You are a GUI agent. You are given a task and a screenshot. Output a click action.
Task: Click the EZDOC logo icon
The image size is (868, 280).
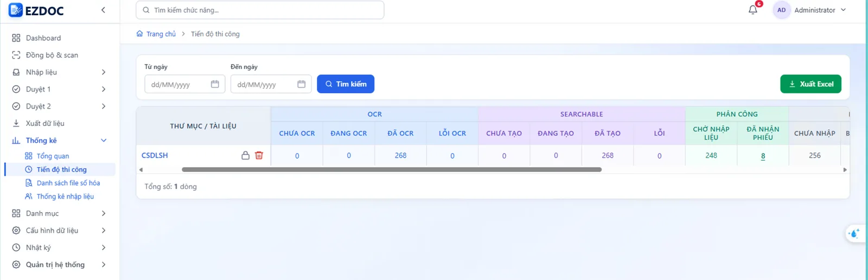tap(16, 10)
